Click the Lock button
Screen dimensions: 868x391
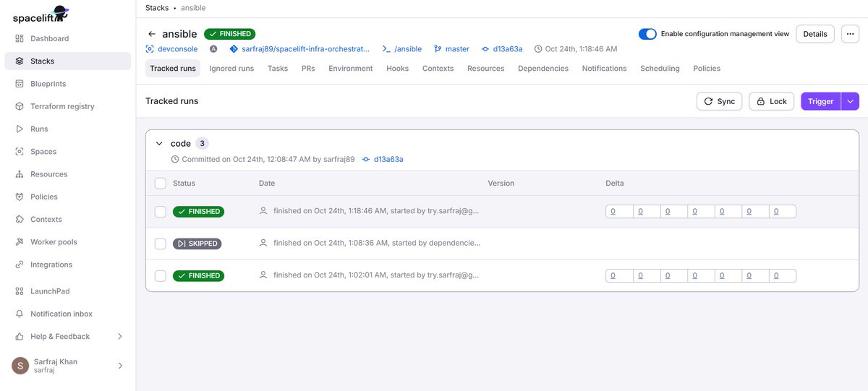[771, 101]
